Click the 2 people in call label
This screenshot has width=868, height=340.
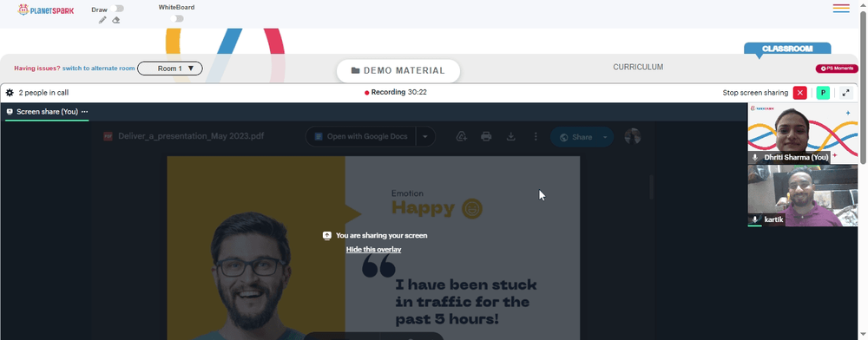coord(43,93)
